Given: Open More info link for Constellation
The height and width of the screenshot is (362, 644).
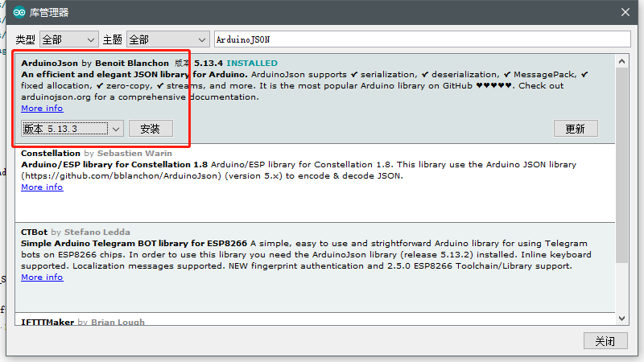Looking at the screenshot, I should point(42,187).
